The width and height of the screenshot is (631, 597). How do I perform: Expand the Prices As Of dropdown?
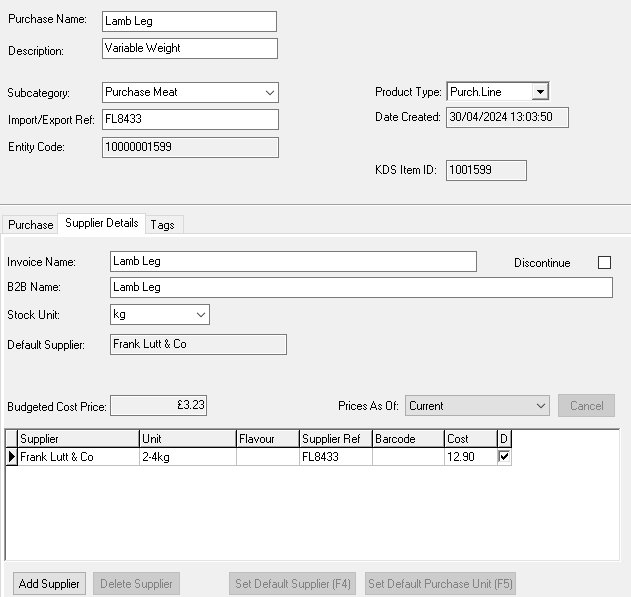point(541,406)
